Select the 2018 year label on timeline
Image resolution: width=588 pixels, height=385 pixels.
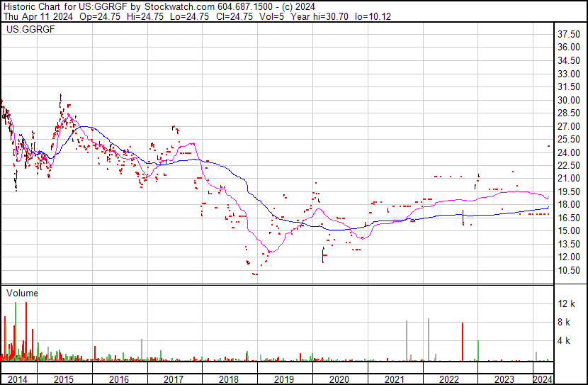pyautogui.click(x=230, y=379)
